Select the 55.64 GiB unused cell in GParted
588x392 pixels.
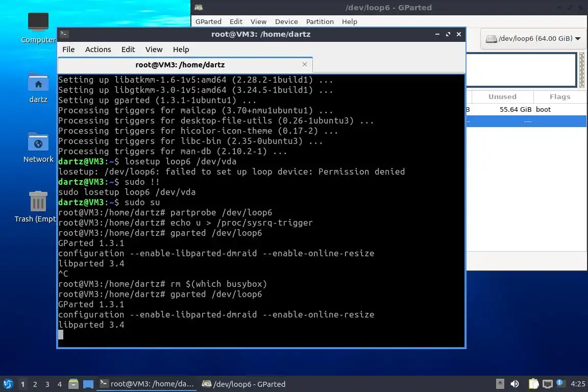515,110
